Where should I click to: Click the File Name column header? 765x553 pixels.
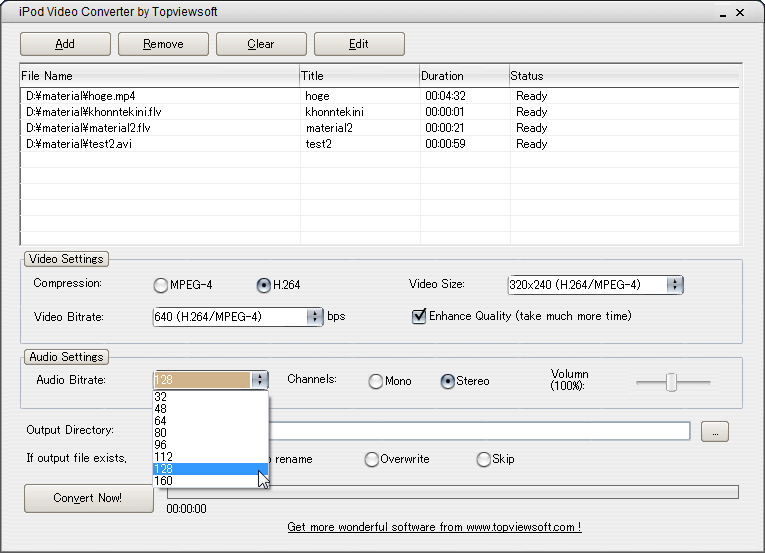point(160,76)
